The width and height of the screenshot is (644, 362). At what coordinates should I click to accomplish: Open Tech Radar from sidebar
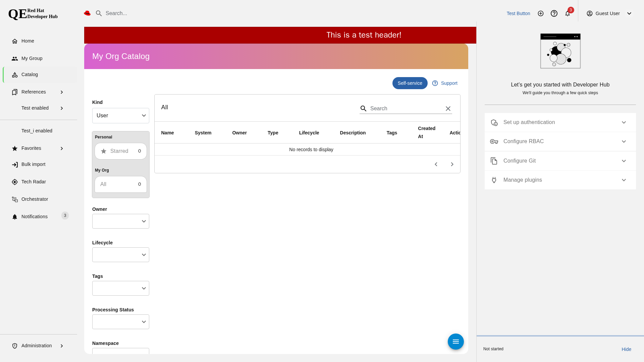click(x=34, y=182)
